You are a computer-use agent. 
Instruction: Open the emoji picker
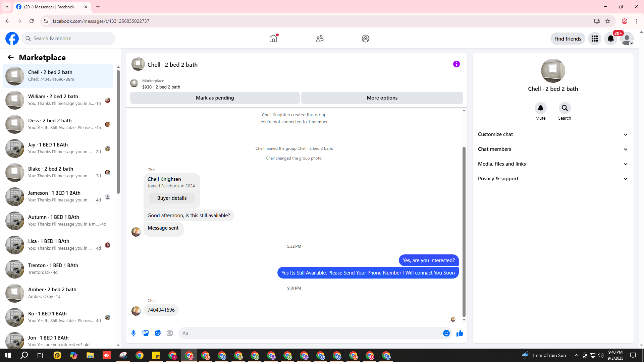(x=446, y=333)
